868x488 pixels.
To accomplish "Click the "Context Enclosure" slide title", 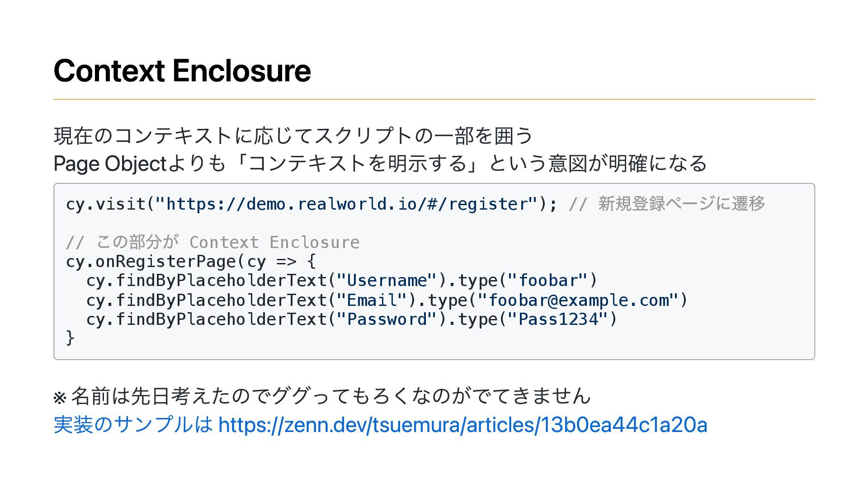I will coord(182,71).
